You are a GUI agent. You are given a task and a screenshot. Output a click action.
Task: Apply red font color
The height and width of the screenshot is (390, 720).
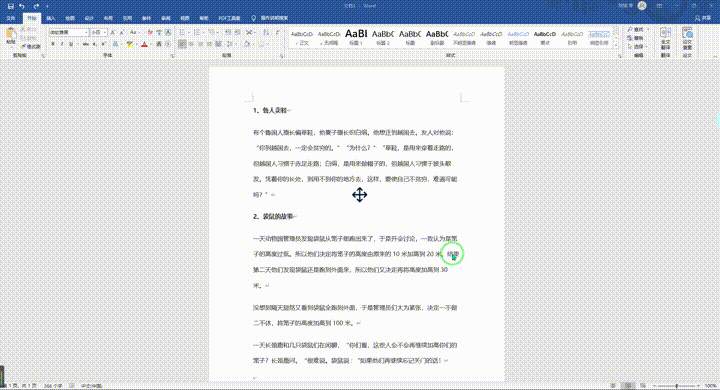click(144, 44)
